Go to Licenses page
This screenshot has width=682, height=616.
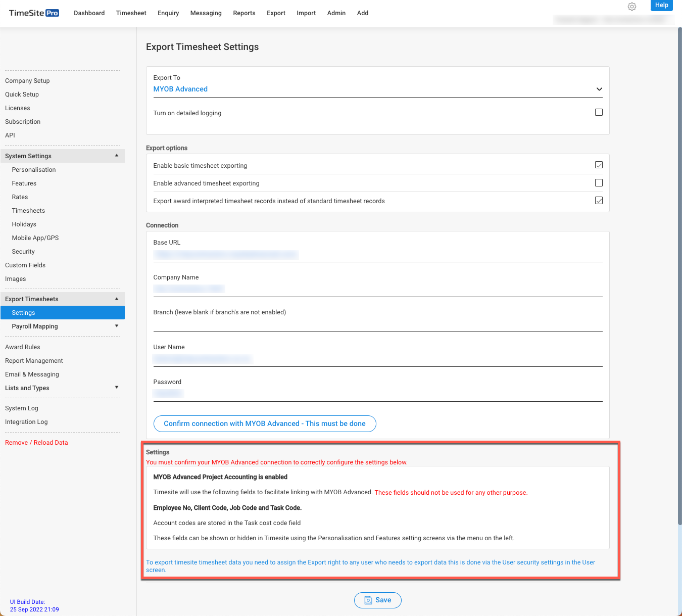click(18, 108)
